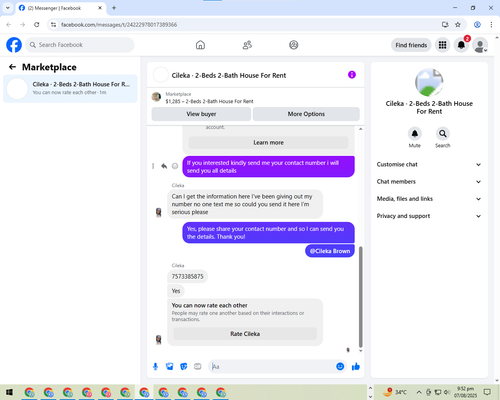Open the Facebook logo home link
This screenshot has height=400, width=500.
click(14, 45)
